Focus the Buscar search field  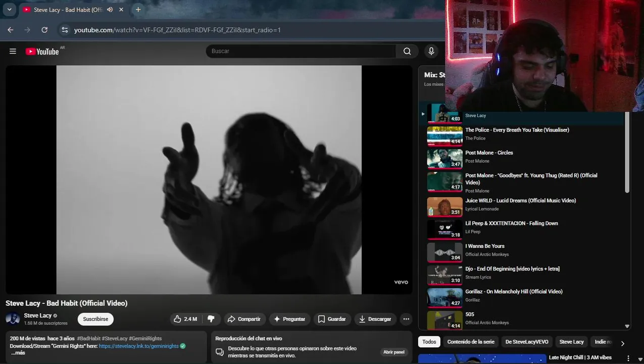301,51
